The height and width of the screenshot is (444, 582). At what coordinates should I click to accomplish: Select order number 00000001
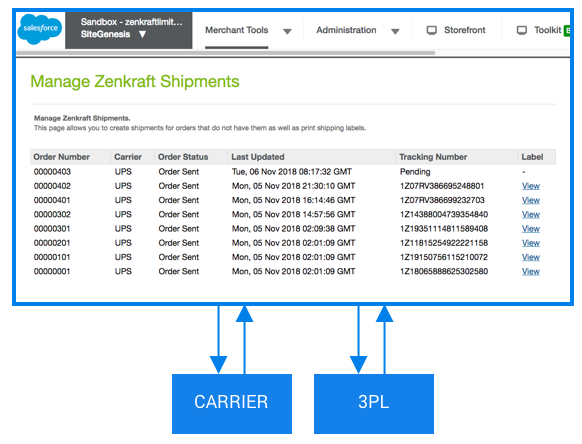pos(52,271)
